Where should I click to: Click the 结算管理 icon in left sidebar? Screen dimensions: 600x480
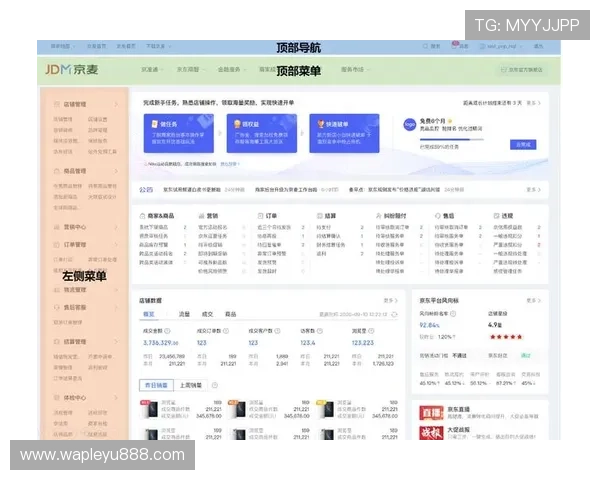click(57, 341)
